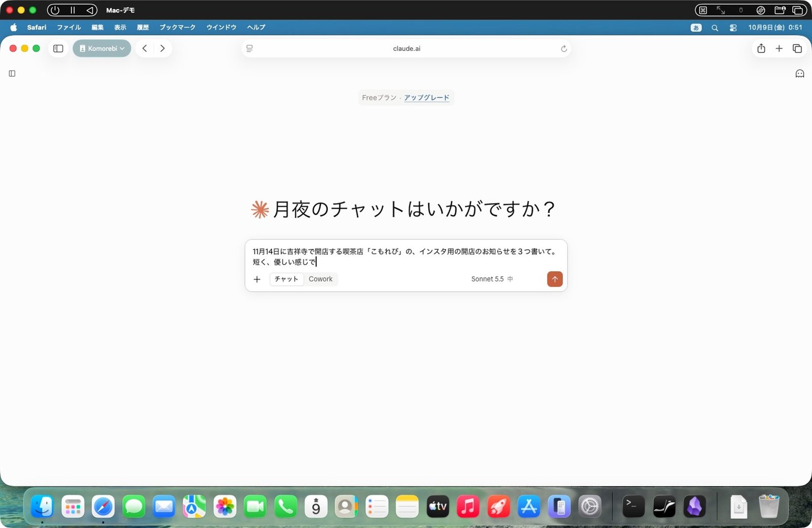Pause the Mac-デモ virtual machine
812x528 pixels.
[x=73, y=10]
